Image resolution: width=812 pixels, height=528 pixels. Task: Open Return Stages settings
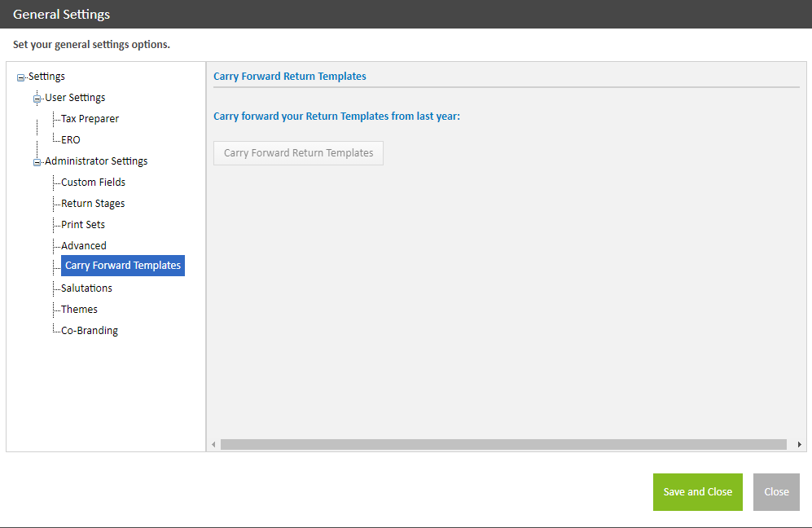pos(93,204)
